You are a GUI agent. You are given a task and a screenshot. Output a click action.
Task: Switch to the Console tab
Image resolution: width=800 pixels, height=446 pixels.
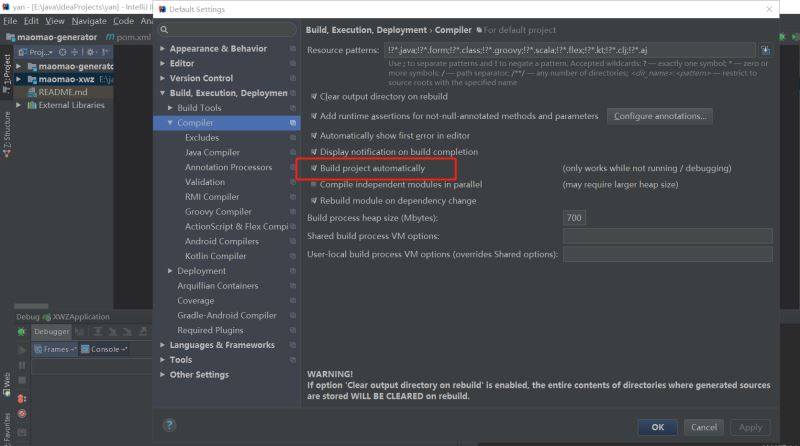[x=104, y=349]
